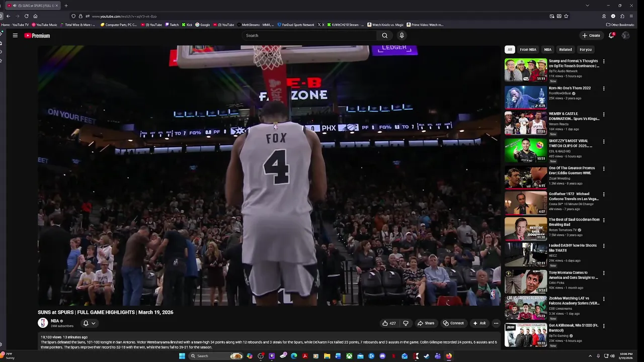The width and height of the screenshot is (644, 362).
Task: Start voice search with microphone icon
Action: (401, 36)
